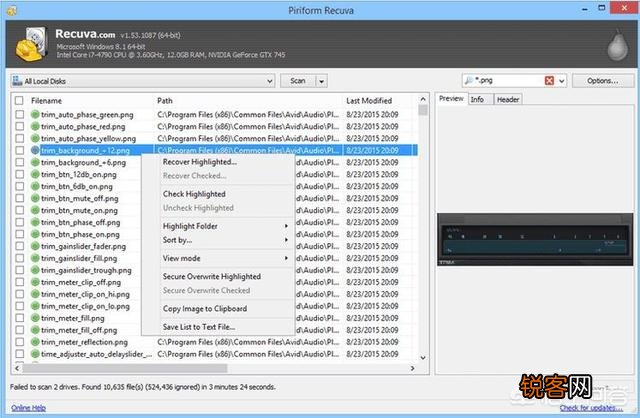Switch to the Info tab
640x418 pixels.
(477, 99)
